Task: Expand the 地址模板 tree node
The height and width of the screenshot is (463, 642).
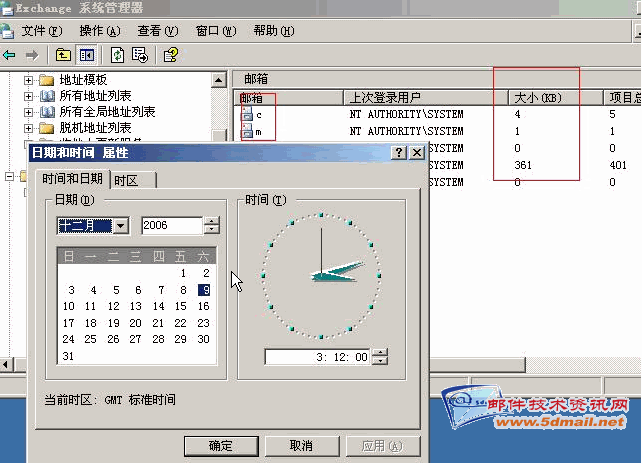Action: click(x=29, y=80)
